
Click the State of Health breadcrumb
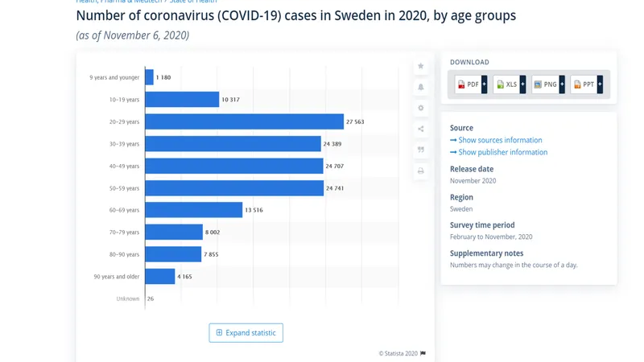coord(194,2)
